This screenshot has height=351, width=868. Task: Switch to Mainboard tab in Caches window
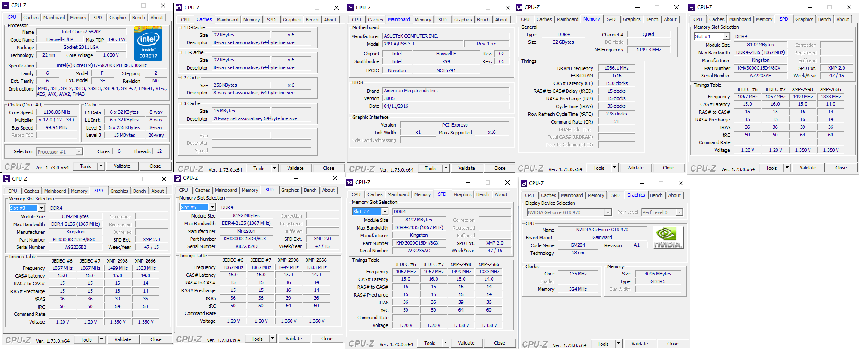[228, 20]
